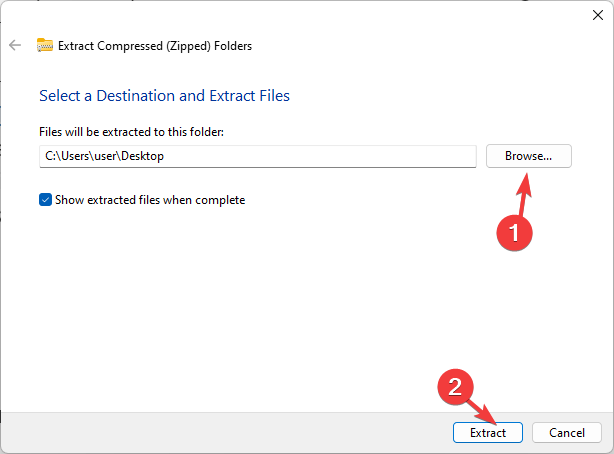Image resolution: width=614 pixels, height=454 pixels.
Task: Untick the Show extracted files checkbox
Action: pyautogui.click(x=45, y=200)
